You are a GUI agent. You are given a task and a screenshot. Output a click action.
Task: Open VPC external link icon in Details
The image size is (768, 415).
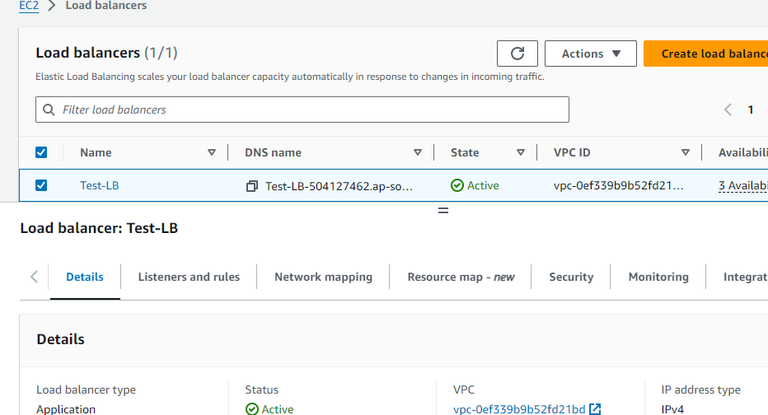595,409
